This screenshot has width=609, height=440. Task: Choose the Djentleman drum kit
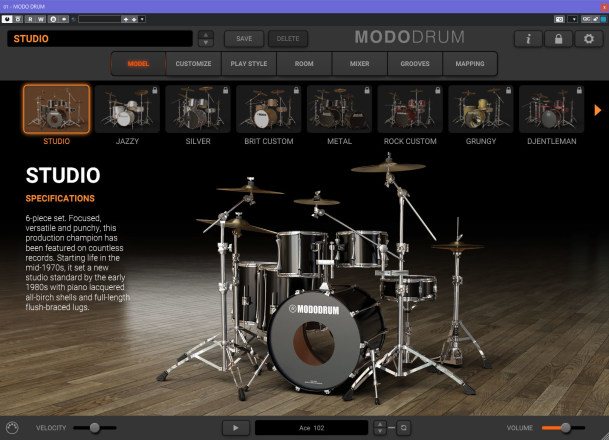(551, 109)
